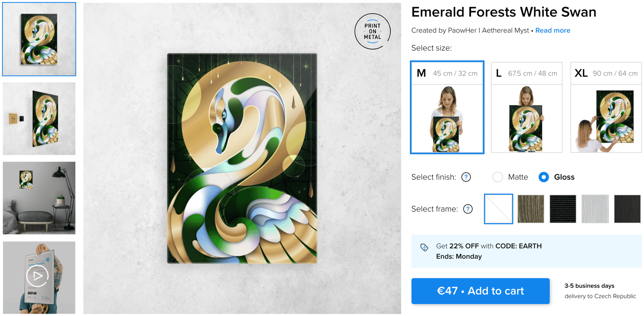The width and height of the screenshot is (644, 316).
Task: Open the Read more link
Action: click(x=553, y=31)
